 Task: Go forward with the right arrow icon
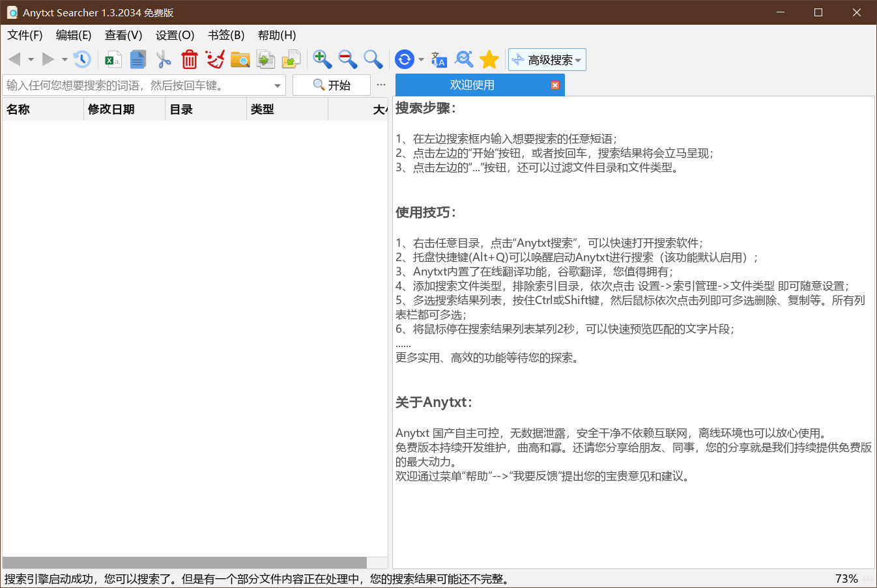(48, 59)
